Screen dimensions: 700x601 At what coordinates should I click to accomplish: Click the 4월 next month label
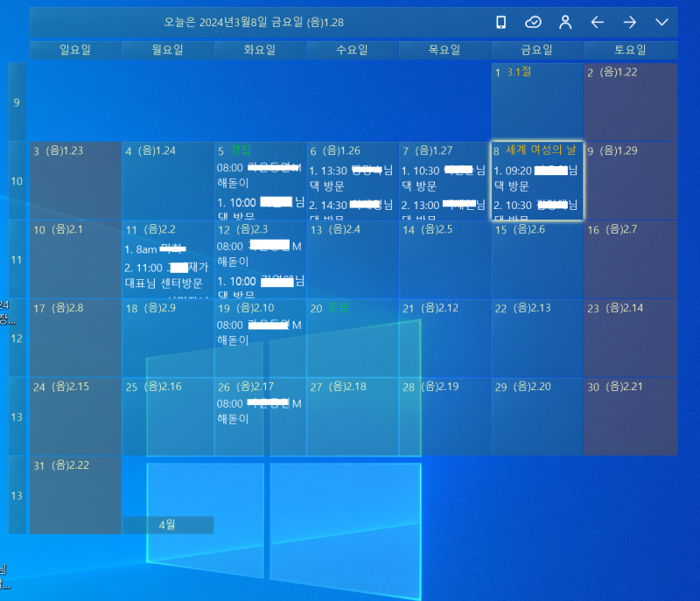(x=168, y=525)
